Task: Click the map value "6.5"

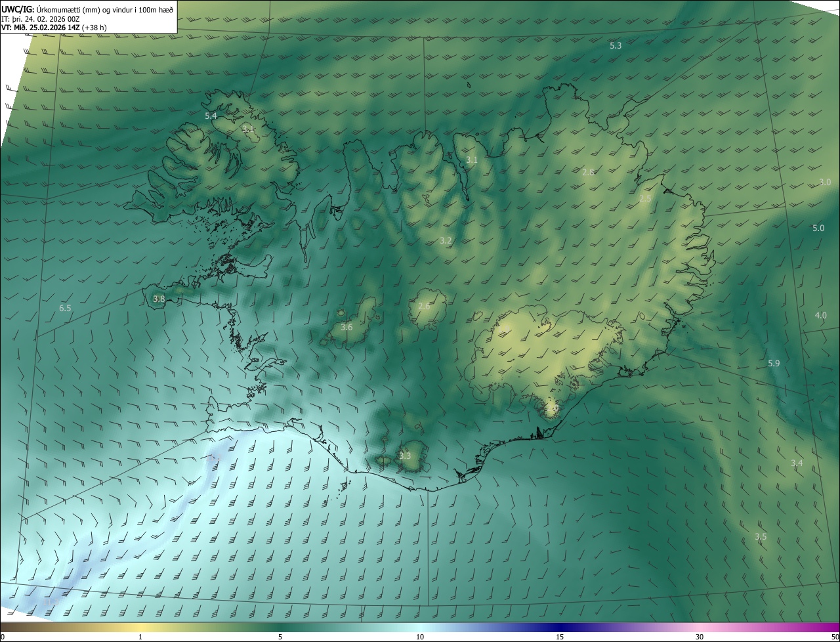Action: pyautogui.click(x=65, y=308)
